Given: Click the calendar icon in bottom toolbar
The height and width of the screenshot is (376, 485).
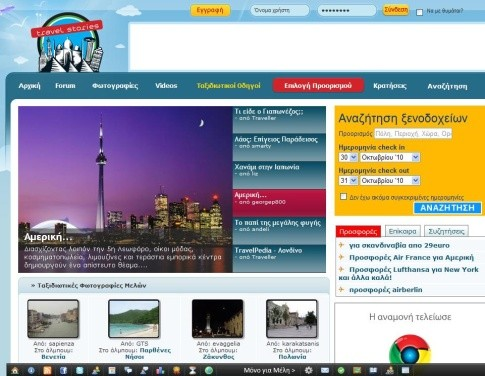Looking at the screenshot, I should coord(112,370).
